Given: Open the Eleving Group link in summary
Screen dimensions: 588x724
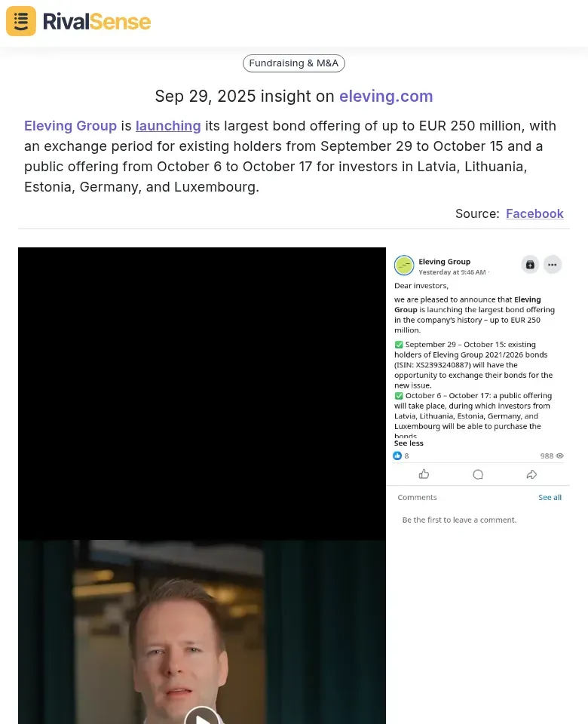Looking at the screenshot, I should 70,126.
